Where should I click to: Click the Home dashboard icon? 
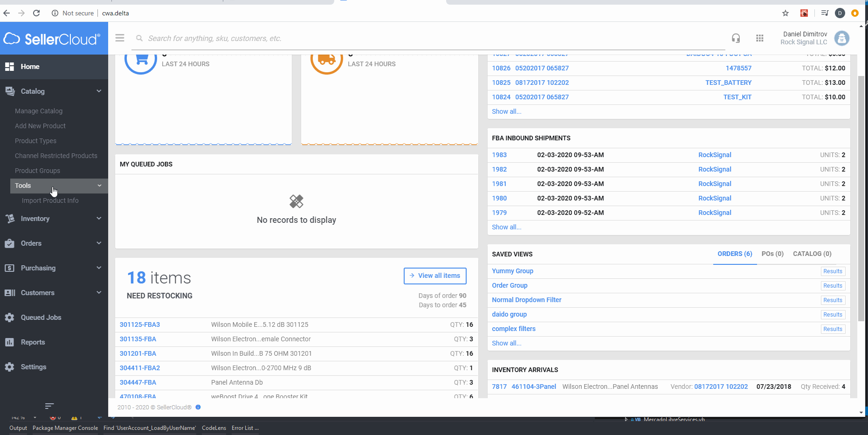click(9, 67)
